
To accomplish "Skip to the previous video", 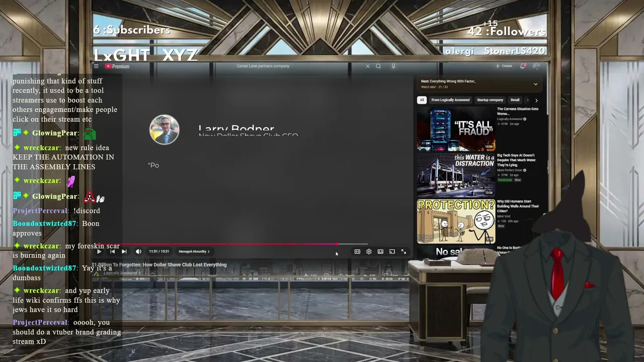I will (x=112, y=251).
